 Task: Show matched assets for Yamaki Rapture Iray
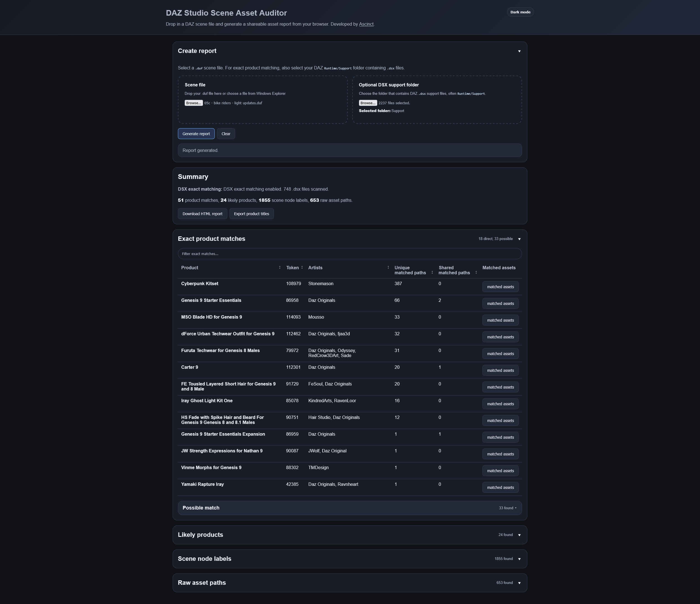pyautogui.click(x=500, y=487)
